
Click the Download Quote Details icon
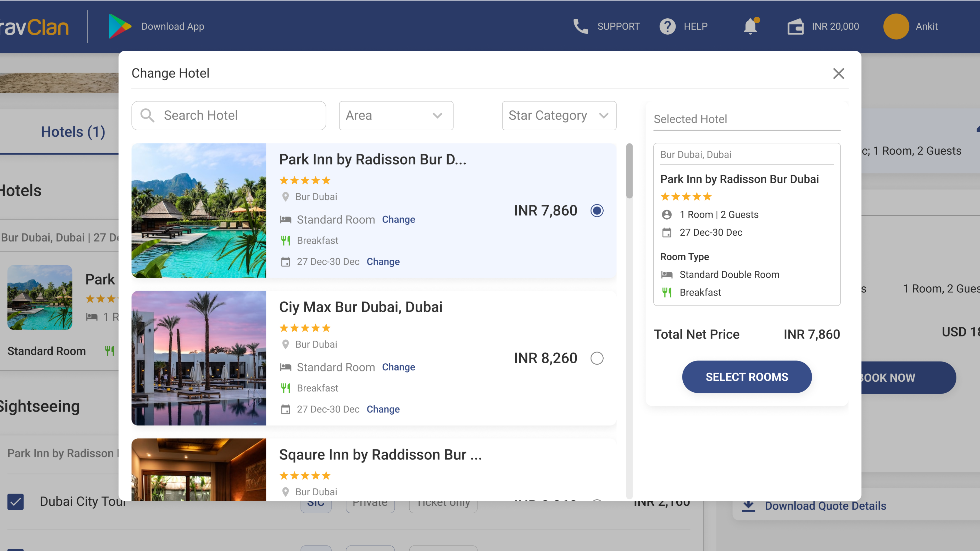(748, 506)
